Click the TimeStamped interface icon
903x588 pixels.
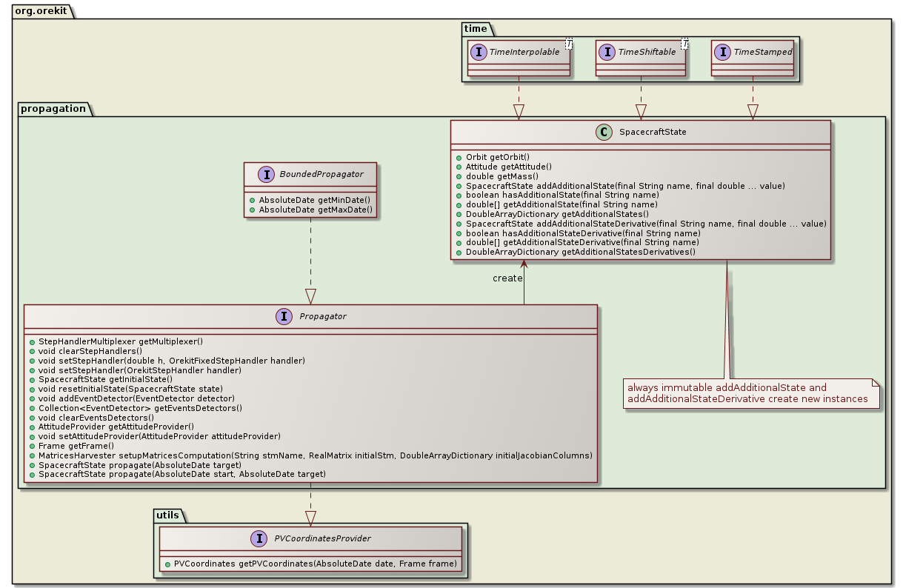point(724,52)
